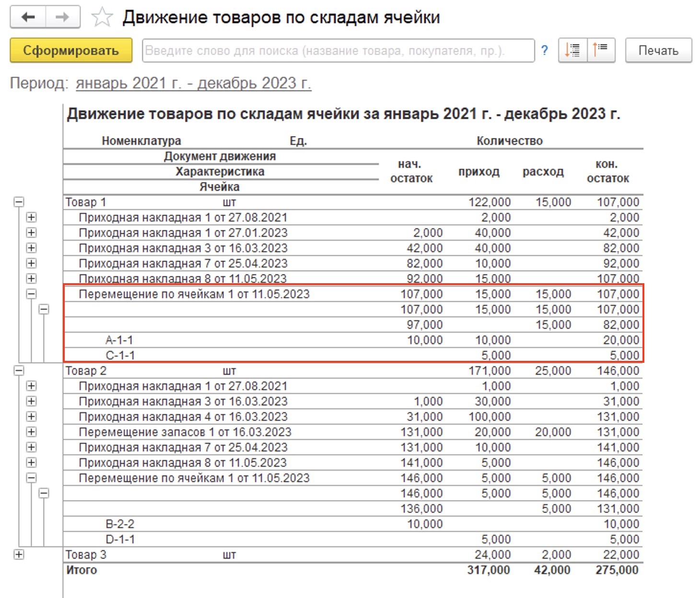Collapse the Товар 1 group
700x598 pixels.
[19, 202]
